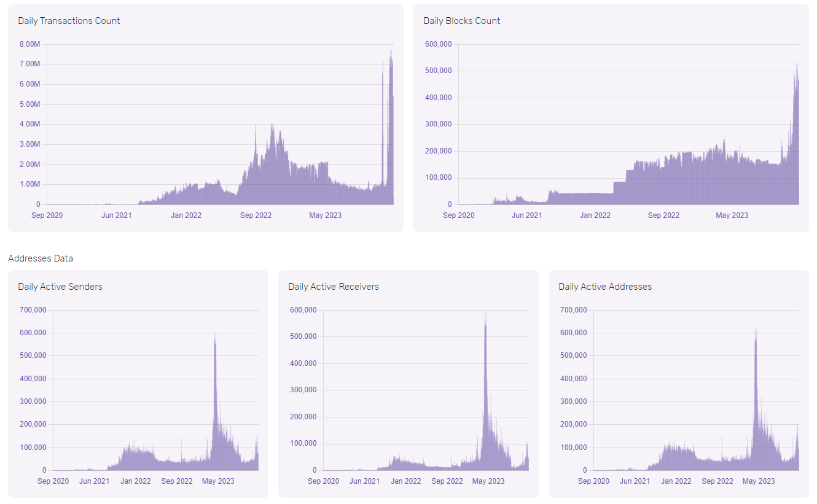The height and width of the screenshot is (504, 817).
Task: Click Sep 2022 on Daily Active Receivers axis
Action: coord(447,481)
